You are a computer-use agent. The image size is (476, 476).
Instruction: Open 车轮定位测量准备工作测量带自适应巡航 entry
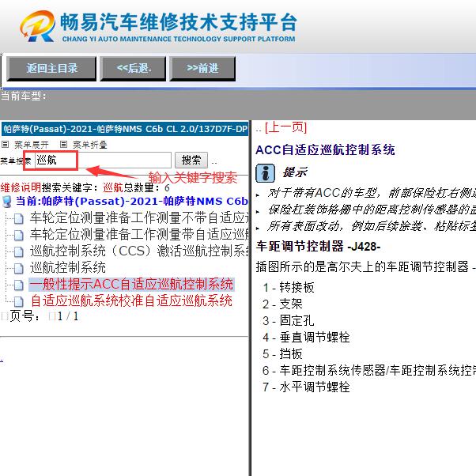pos(139,234)
